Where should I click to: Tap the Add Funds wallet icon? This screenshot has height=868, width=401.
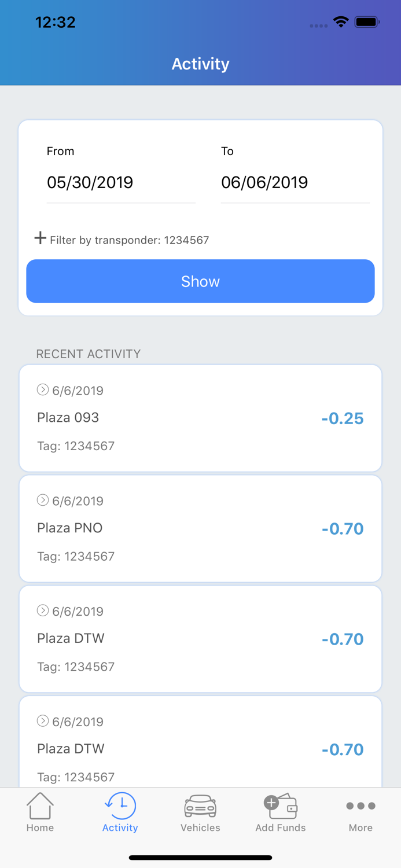(281, 806)
